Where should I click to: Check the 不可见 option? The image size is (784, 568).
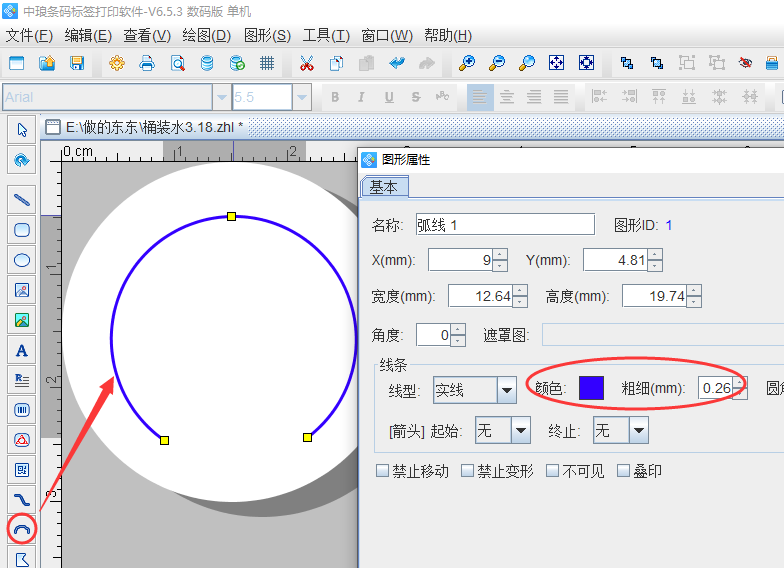point(552,471)
